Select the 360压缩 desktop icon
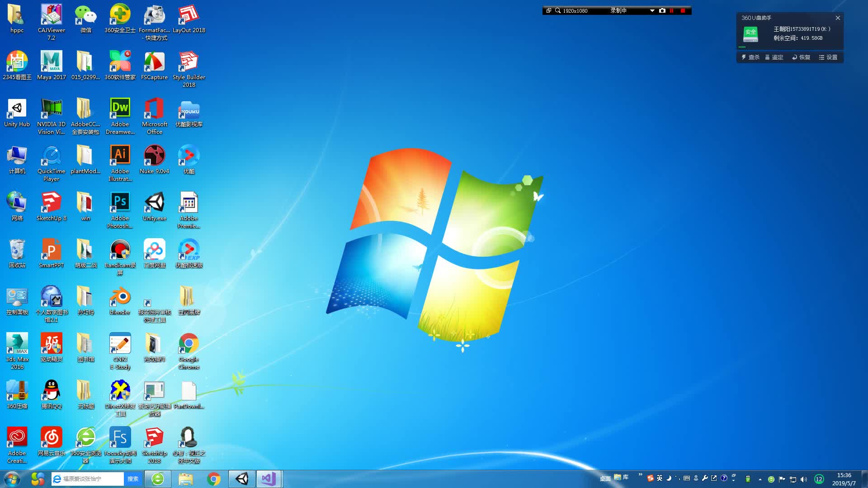Viewport: 868px width, 488px height. pyautogui.click(x=17, y=395)
